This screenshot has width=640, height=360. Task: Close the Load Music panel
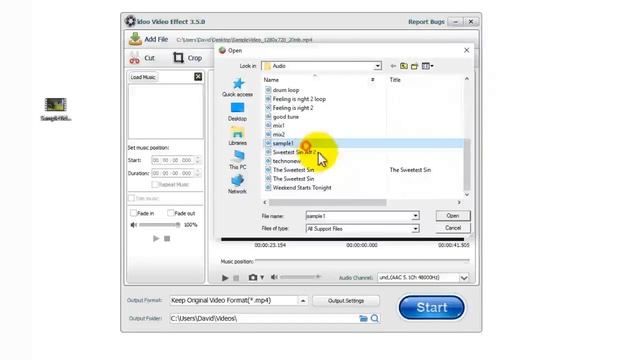198,77
